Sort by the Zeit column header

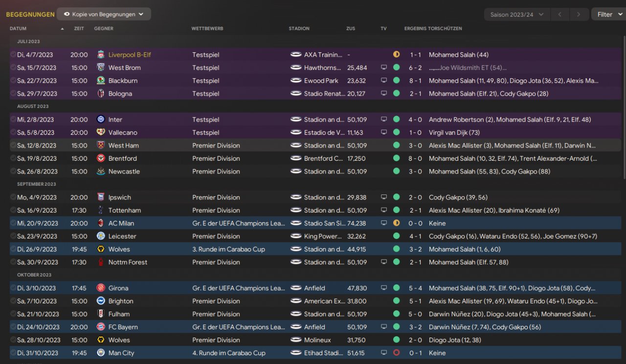79,28
